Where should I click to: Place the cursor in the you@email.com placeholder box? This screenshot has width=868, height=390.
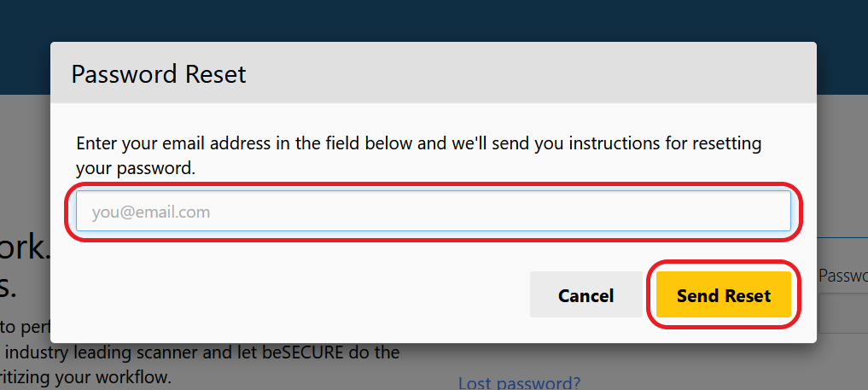[433, 211]
